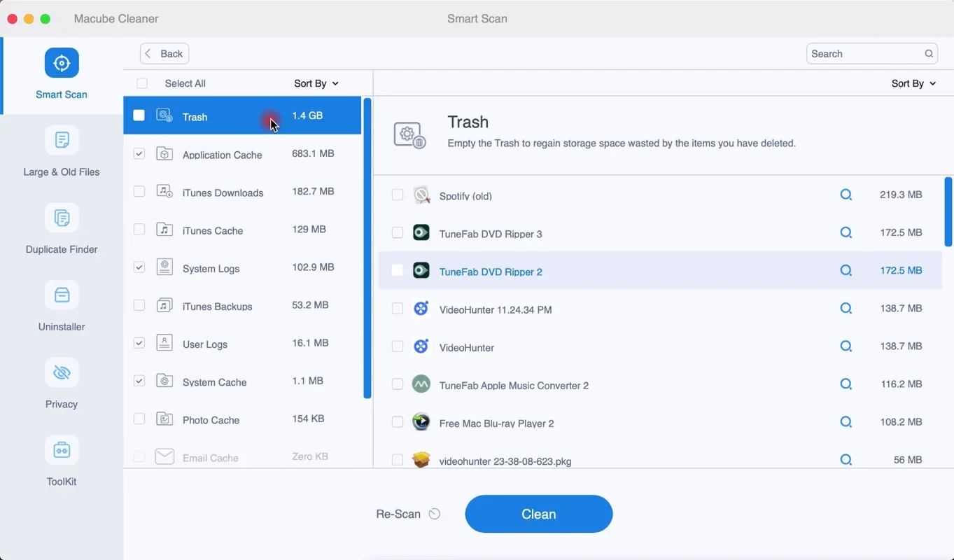Open the ToolKit icon in sidebar
Viewport: 954px width, 560px height.
pyautogui.click(x=62, y=450)
